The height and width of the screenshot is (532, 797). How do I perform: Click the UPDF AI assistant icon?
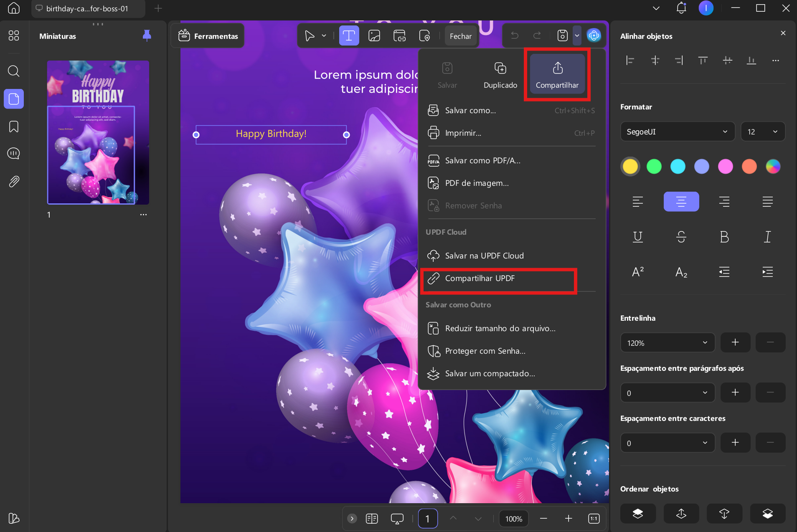coord(594,36)
